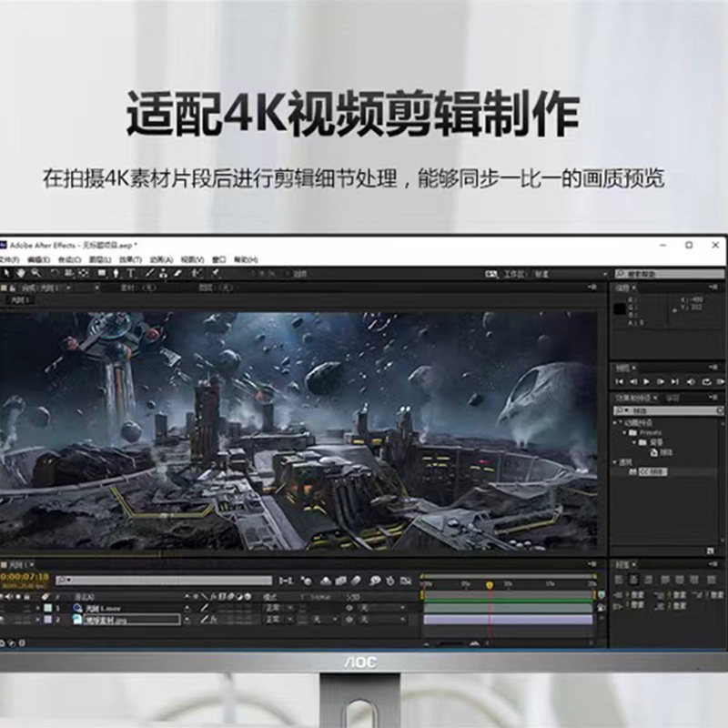
Task: Open the File menu
Action: click(x=9, y=259)
